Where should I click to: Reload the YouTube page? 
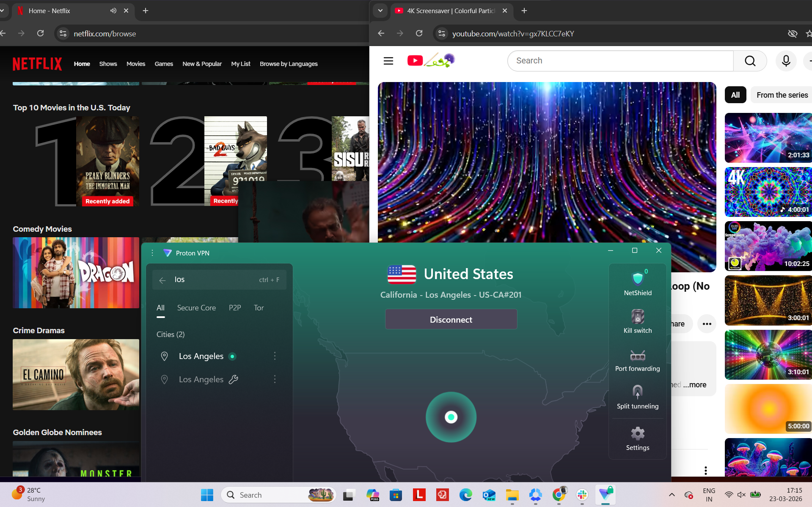point(419,33)
